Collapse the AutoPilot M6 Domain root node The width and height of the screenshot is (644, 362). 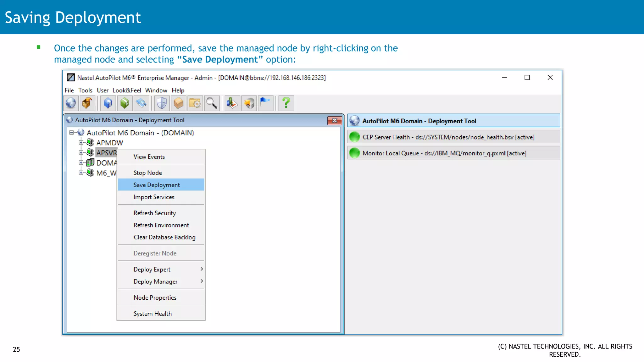point(71,133)
